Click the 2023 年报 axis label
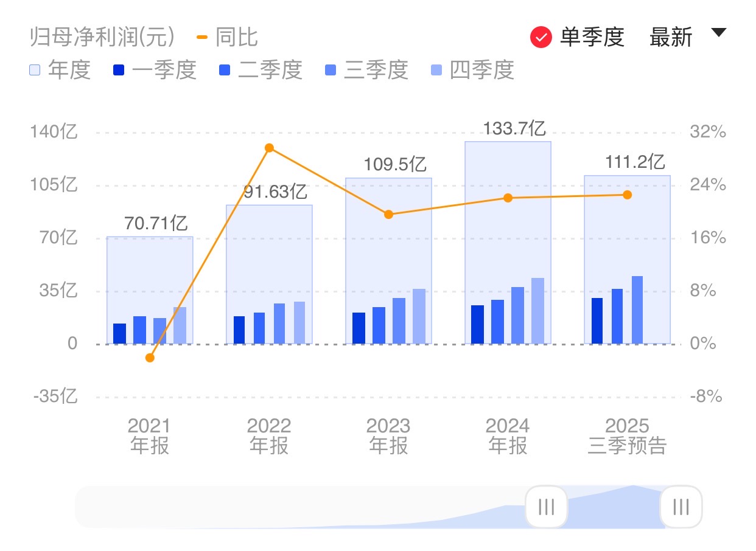The height and width of the screenshot is (551, 756). click(x=388, y=436)
